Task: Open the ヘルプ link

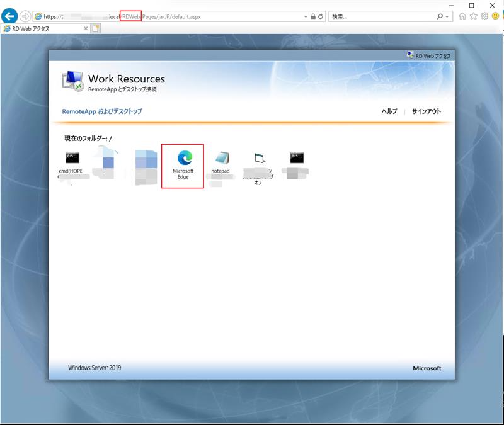Action: (x=389, y=111)
